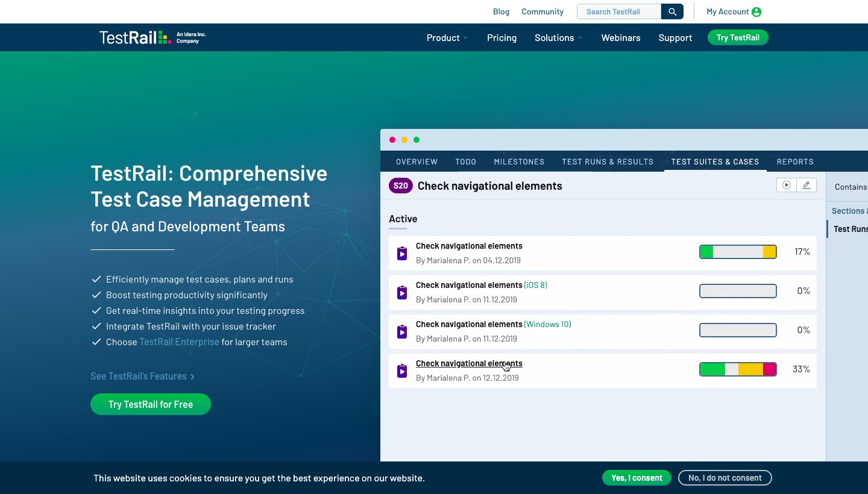Switch to Test Suites & Cases tab
The width and height of the screenshot is (868, 494).
pyautogui.click(x=715, y=161)
